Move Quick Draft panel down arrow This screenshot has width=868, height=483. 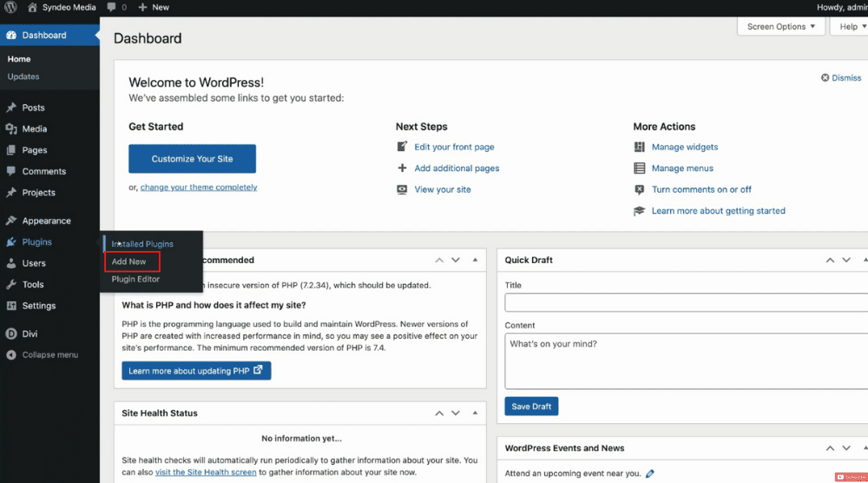tap(846, 261)
